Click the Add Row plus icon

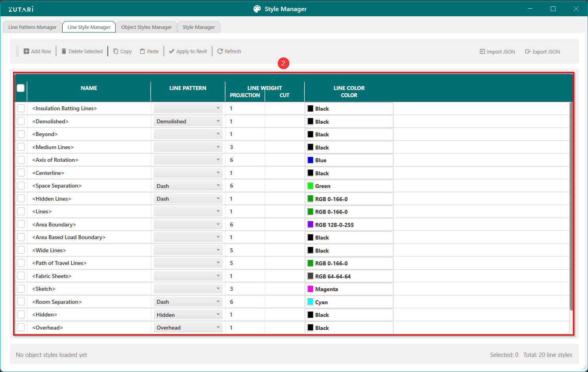[x=26, y=51]
